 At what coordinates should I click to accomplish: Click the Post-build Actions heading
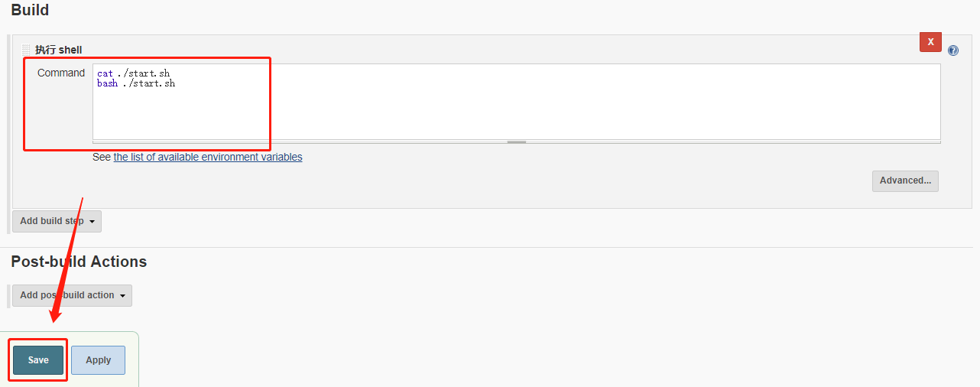79,262
